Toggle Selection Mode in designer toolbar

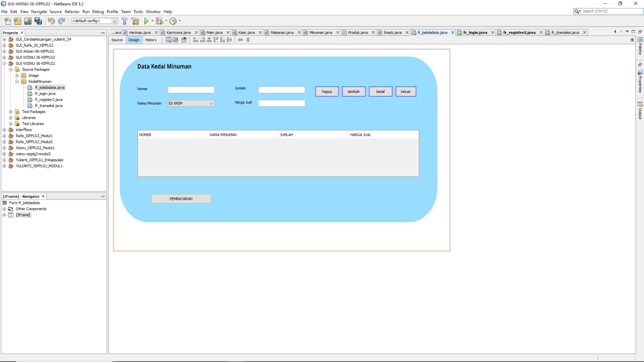pos(168,40)
